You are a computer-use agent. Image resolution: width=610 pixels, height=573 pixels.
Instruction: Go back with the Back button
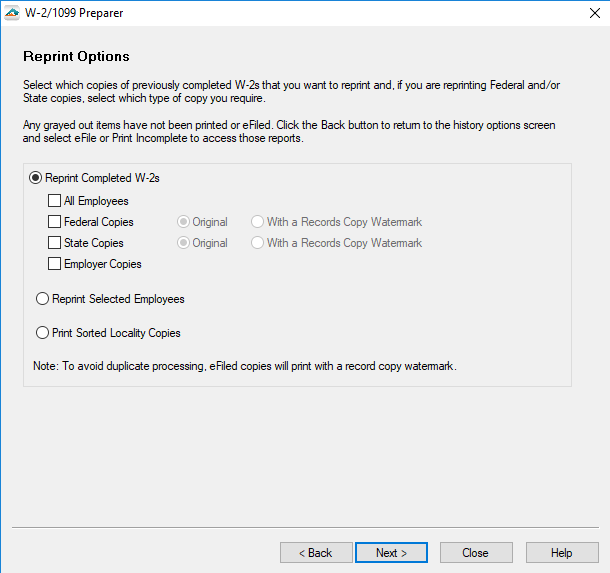pos(315,553)
